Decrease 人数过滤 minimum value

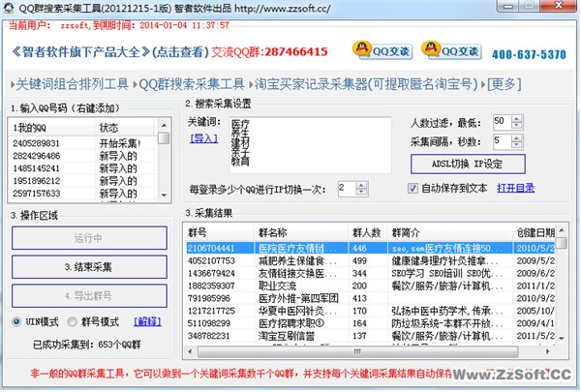coord(516,125)
